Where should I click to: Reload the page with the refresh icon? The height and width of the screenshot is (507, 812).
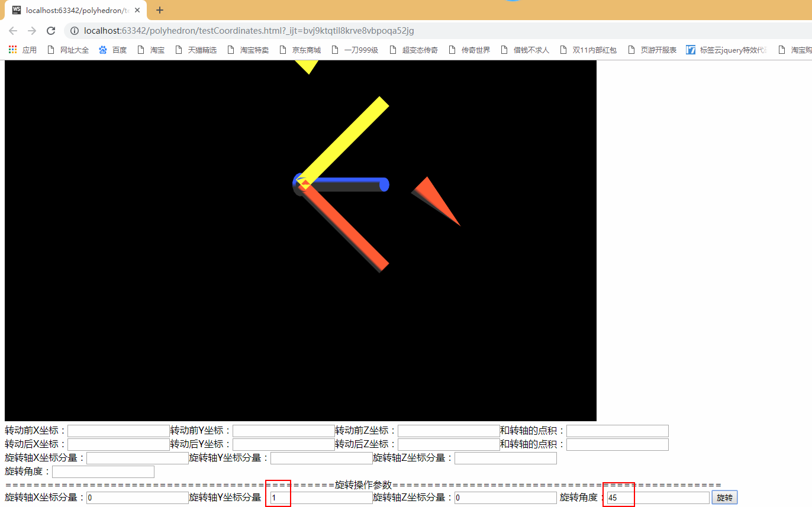pos(51,31)
